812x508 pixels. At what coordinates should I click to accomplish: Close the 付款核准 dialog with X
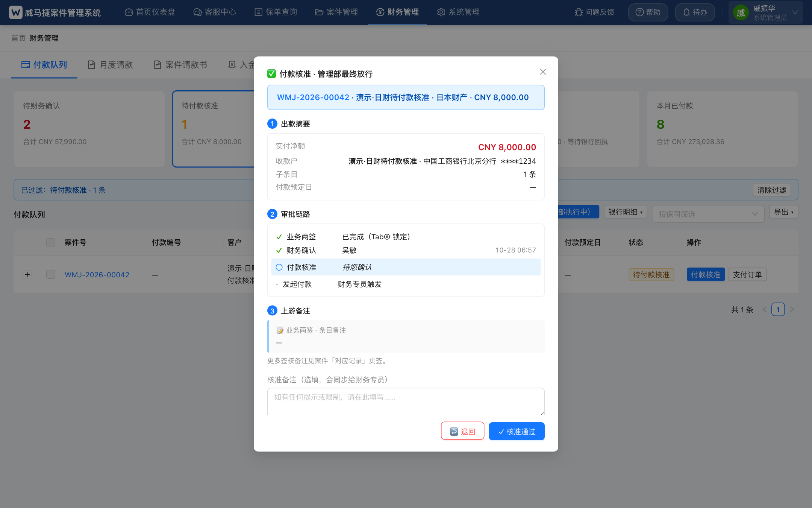tap(543, 71)
